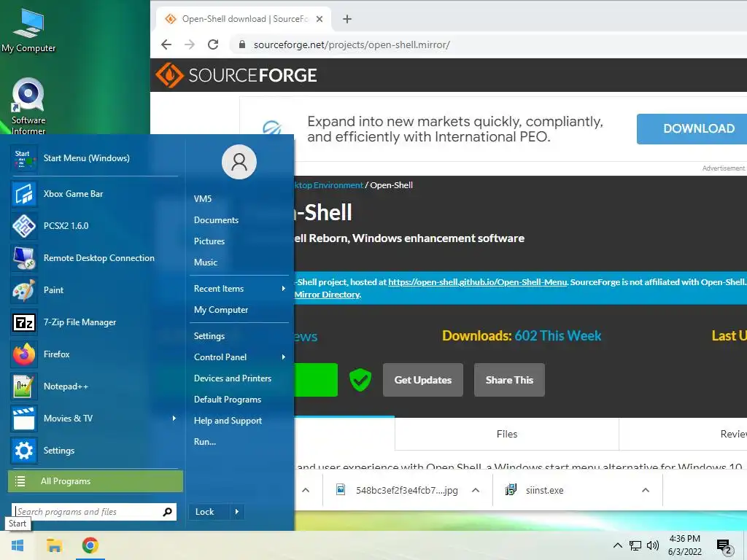Show hidden tray icons chevron
The image size is (747, 560).
617,545
